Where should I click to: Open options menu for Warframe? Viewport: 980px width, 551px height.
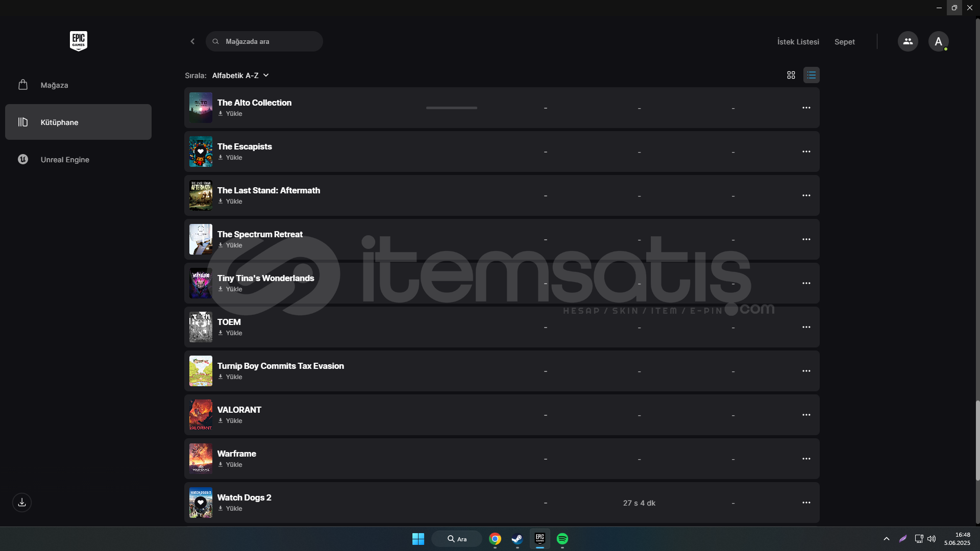pos(806,459)
